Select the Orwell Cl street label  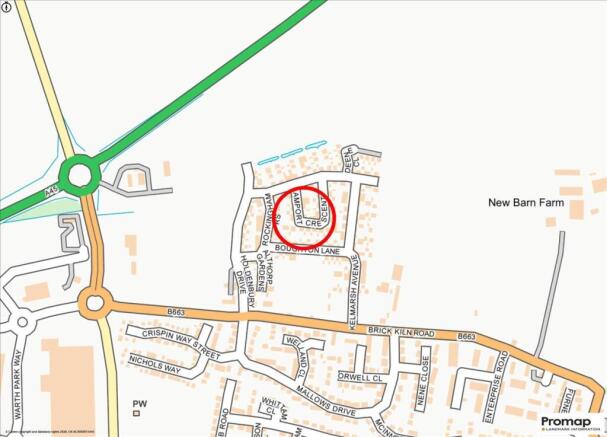point(360,377)
